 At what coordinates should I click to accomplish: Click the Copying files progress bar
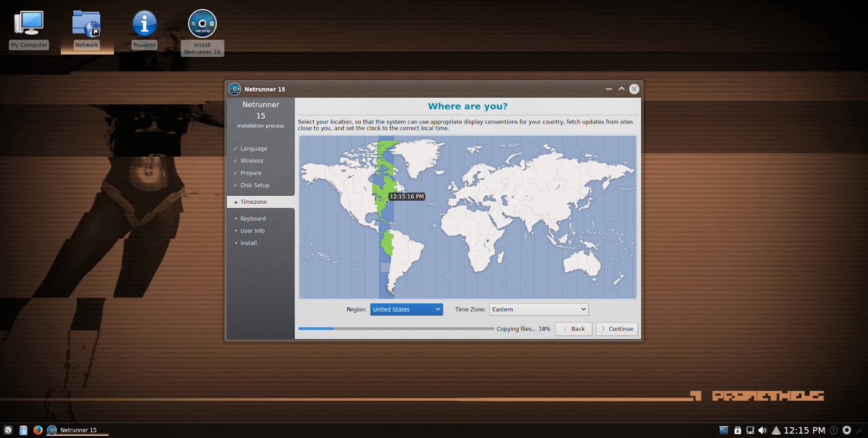pos(396,328)
